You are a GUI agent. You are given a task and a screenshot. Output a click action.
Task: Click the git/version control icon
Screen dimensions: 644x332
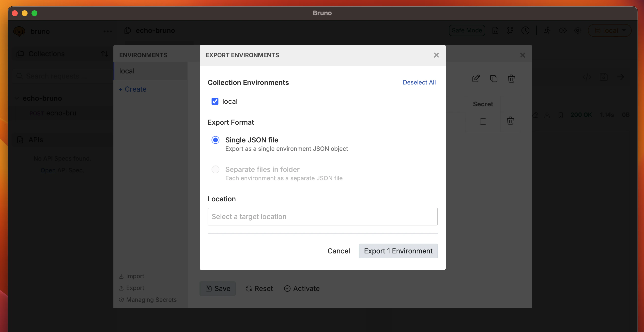click(510, 30)
